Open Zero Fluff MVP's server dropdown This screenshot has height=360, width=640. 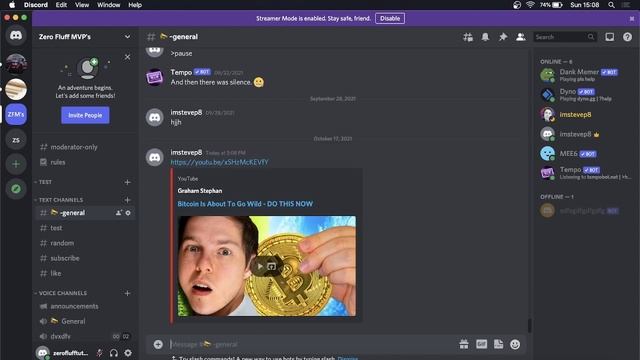coord(127,37)
